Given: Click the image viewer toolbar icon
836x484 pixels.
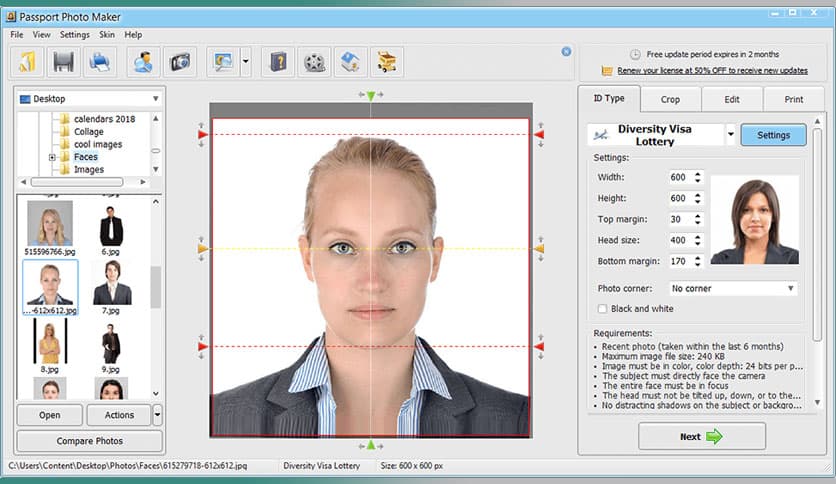Looking at the screenshot, I should (223, 62).
